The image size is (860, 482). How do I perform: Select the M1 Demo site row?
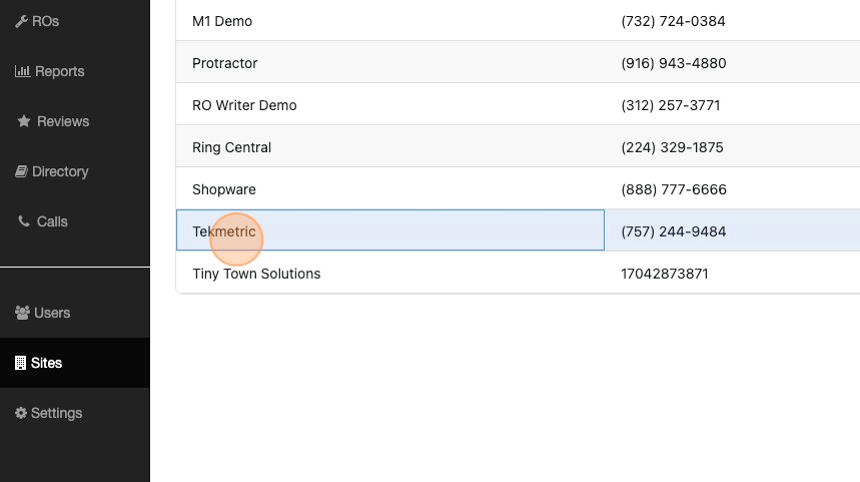coord(222,21)
